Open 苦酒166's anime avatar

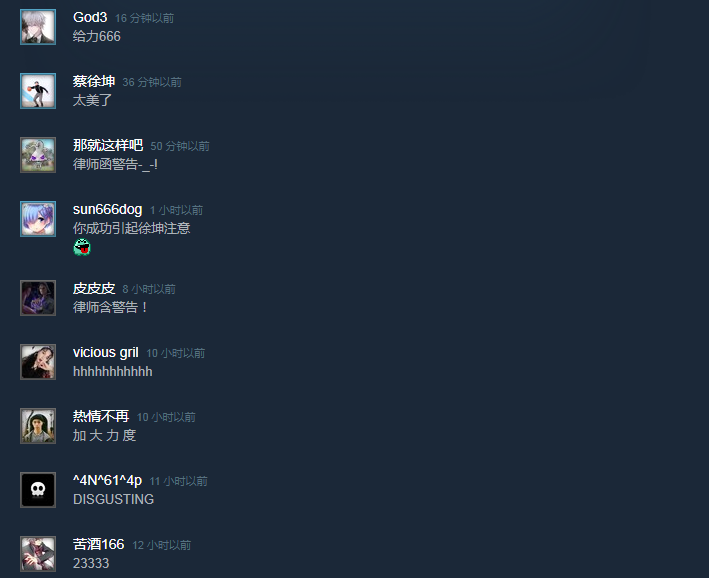pyautogui.click(x=38, y=554)
